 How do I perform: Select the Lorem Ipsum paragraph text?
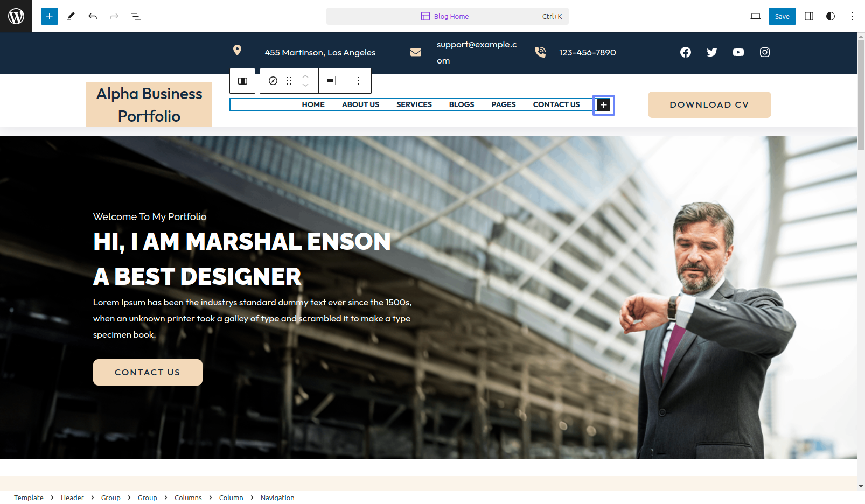(253, 318)
